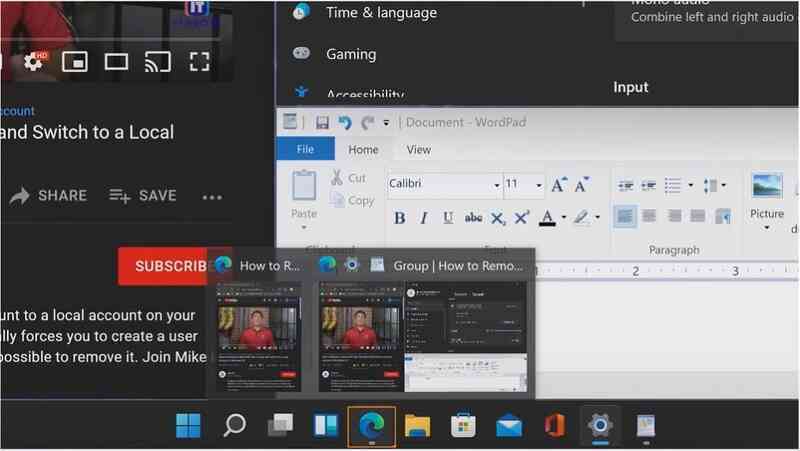The width and height of the screenshot is (800, 451).
Task: Apply text highlight color
Action: click(581, 218)
